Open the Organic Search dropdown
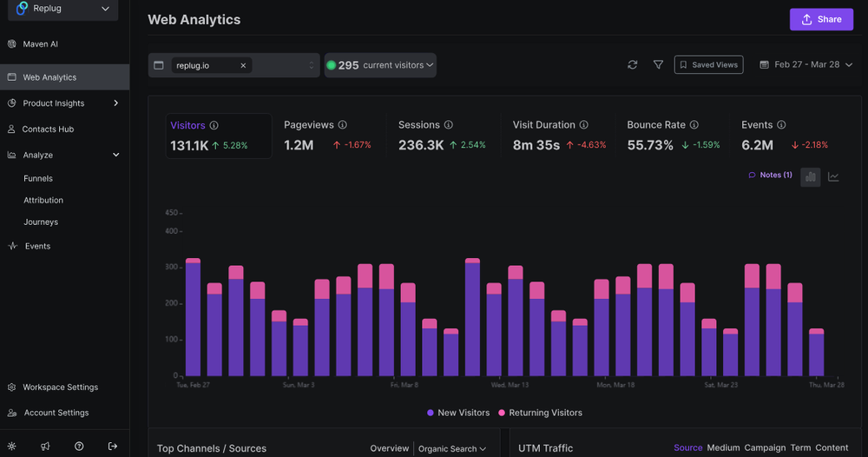The image size is (868, 457). point(452,448)
